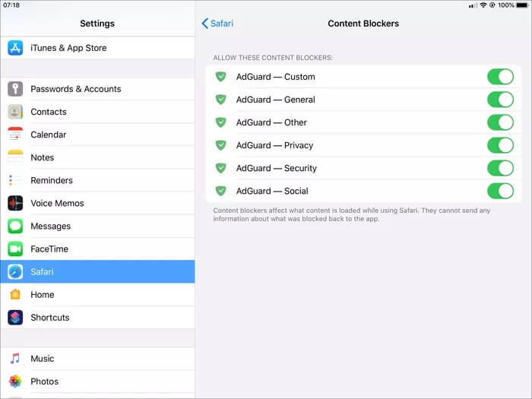This screenshot has height=399, width=532.
Task: Select Photos in settings list
Action: (98, 382)
